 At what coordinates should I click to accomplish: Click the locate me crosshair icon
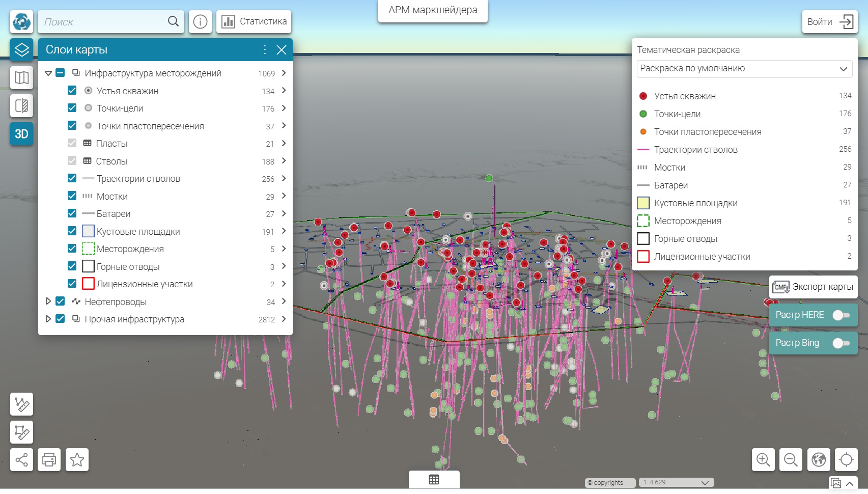[x=846, y=460]
